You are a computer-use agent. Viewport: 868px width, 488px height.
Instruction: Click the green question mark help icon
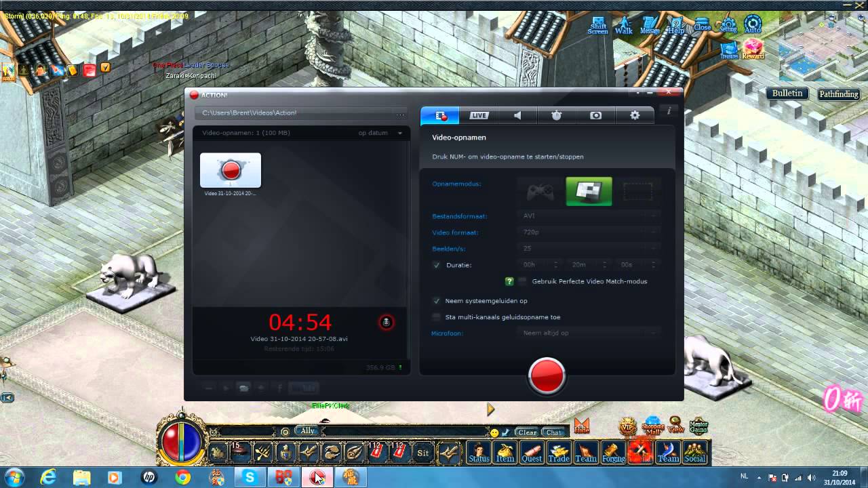tap(509, 281)
